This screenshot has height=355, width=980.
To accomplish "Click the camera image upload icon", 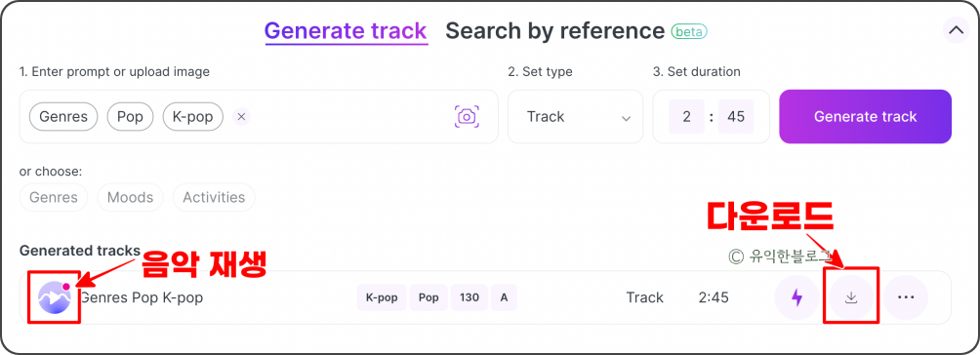I will tap(467, 116).
